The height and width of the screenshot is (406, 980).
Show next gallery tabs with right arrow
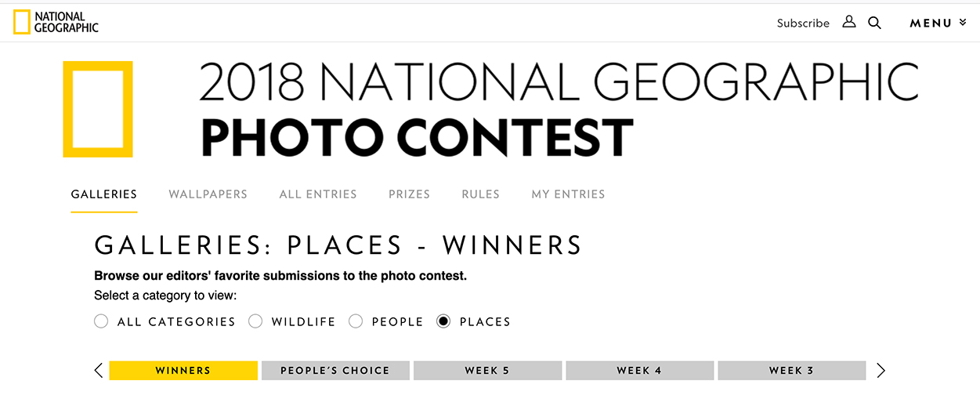(881, 370)
